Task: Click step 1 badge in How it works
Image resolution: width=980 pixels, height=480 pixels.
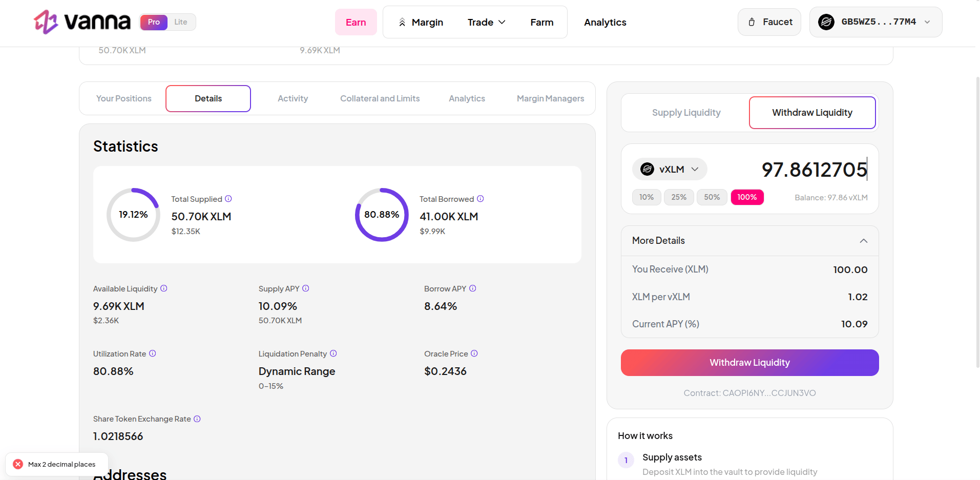Action: 626,460
